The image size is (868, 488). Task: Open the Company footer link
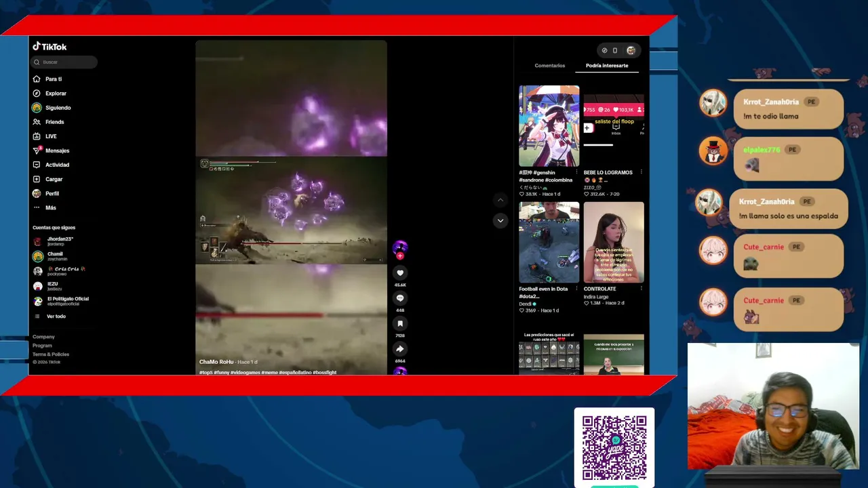pyautogui.click(x=43, y=337)
